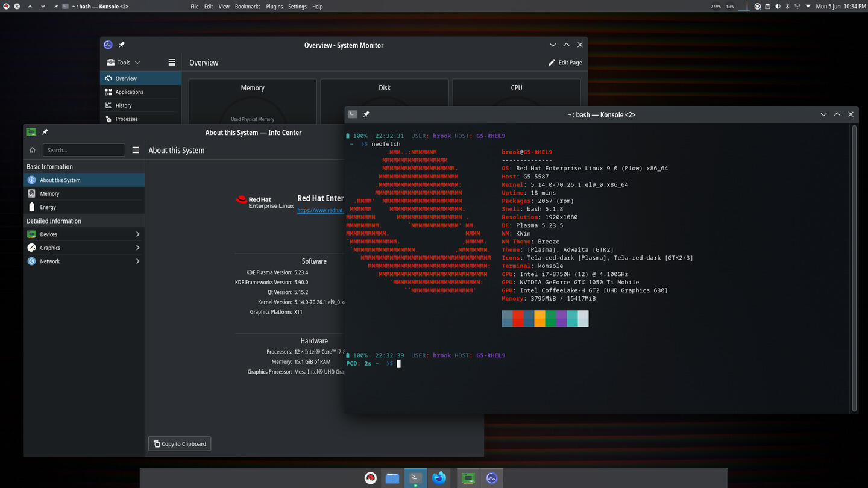This screenshot has width=868, height=488.
Task: Expand the Graphics category in Info Center
Action: [84, 248]
